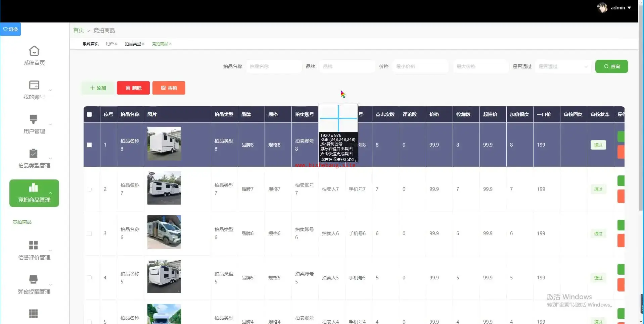
Task: Click the 竞拍商品管理 bar chart icon
Action: click(34, 187)
